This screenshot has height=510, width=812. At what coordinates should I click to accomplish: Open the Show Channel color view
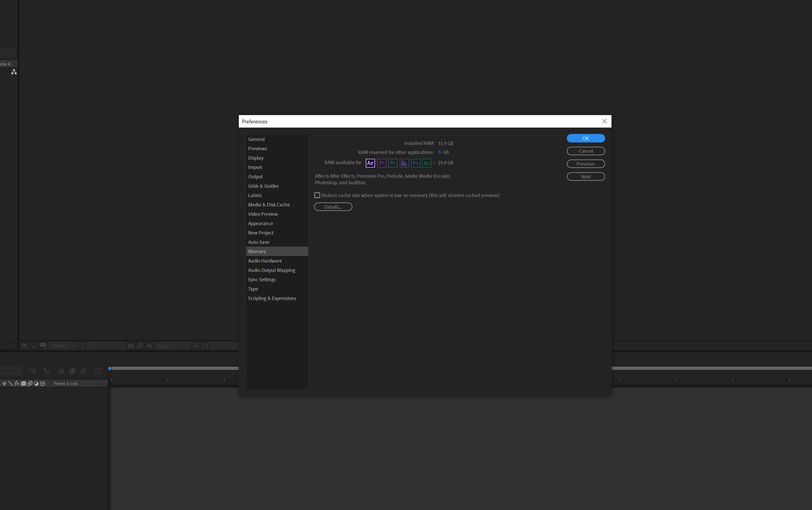click(x=149, y=346)
